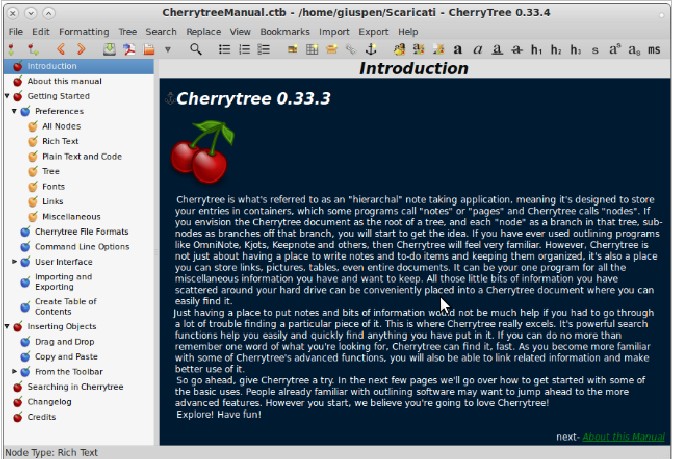Viewport: 675px width, 459px height.
Task: Add a new child subnode
Action: (34, 50)
